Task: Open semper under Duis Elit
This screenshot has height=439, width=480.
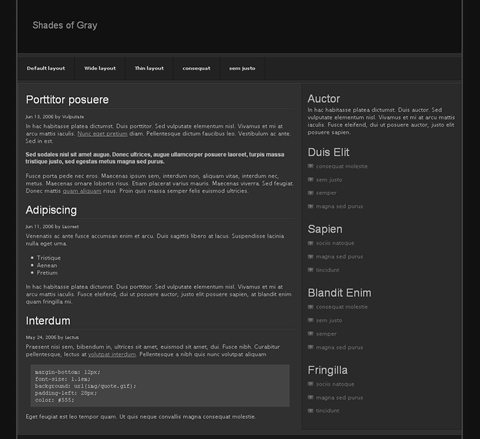Action: point(326,193)
